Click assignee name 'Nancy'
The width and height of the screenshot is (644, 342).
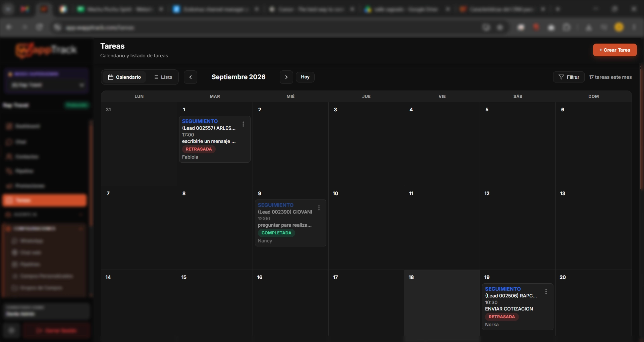pyautogui.click(x=265, y=241)
